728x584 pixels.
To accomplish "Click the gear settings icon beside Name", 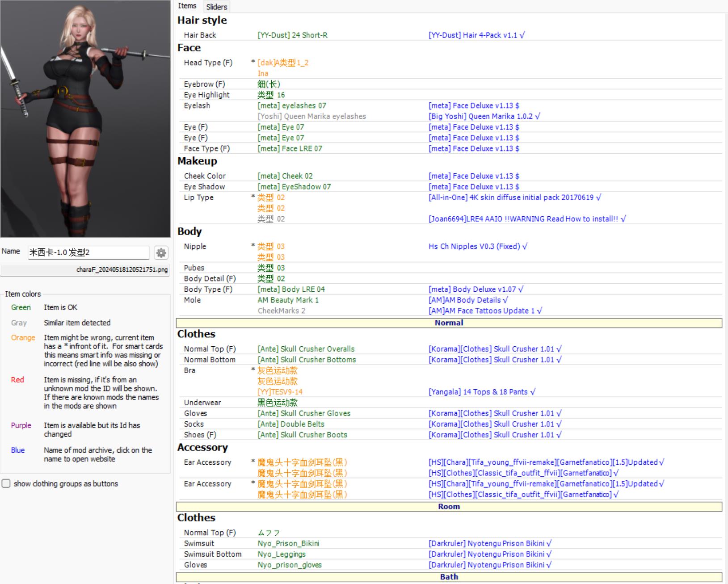I will tap(161, 253).
